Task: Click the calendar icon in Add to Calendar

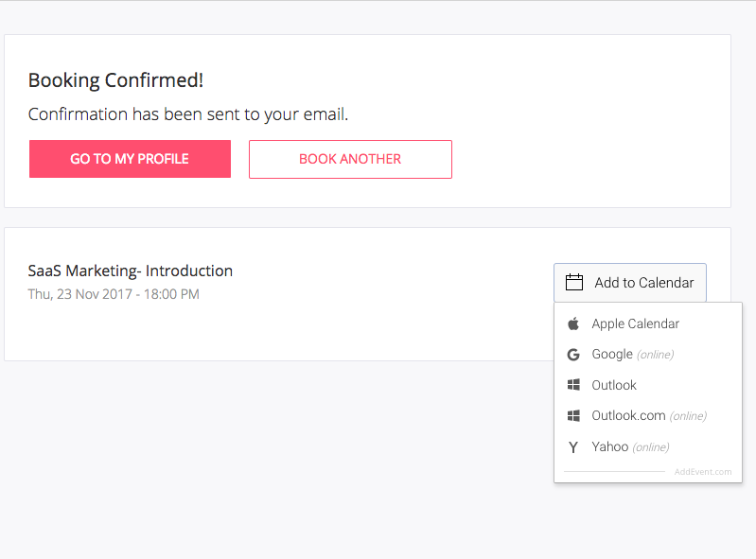Action: click(x=573, y=283)
